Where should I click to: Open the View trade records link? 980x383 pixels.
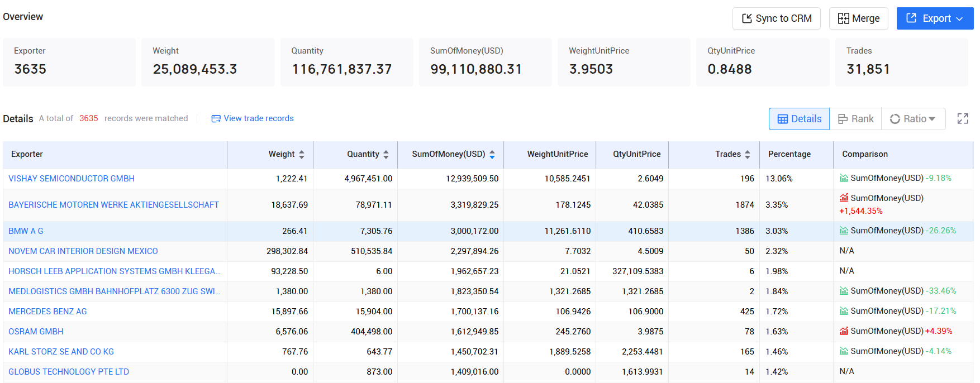[x=259, y=118]
